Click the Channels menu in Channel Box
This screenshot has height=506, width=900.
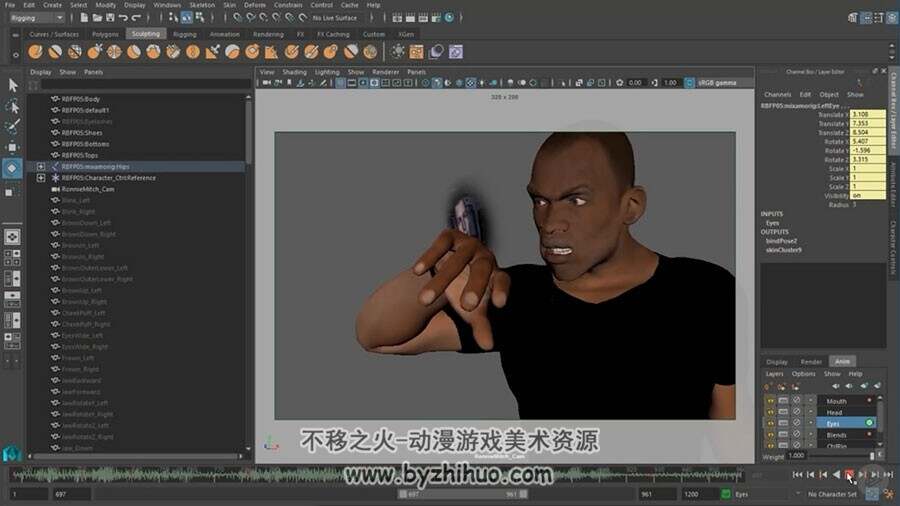click(x=778, y=95)
